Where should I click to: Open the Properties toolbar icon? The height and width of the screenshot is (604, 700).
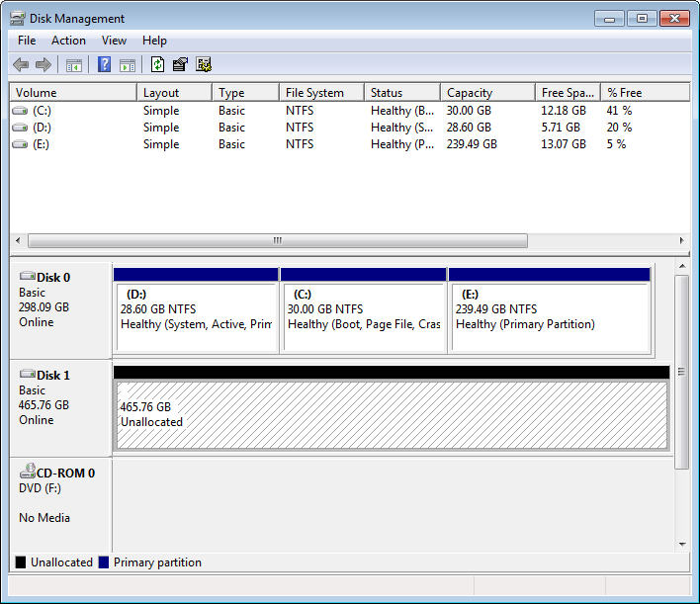tap(180, 64)
